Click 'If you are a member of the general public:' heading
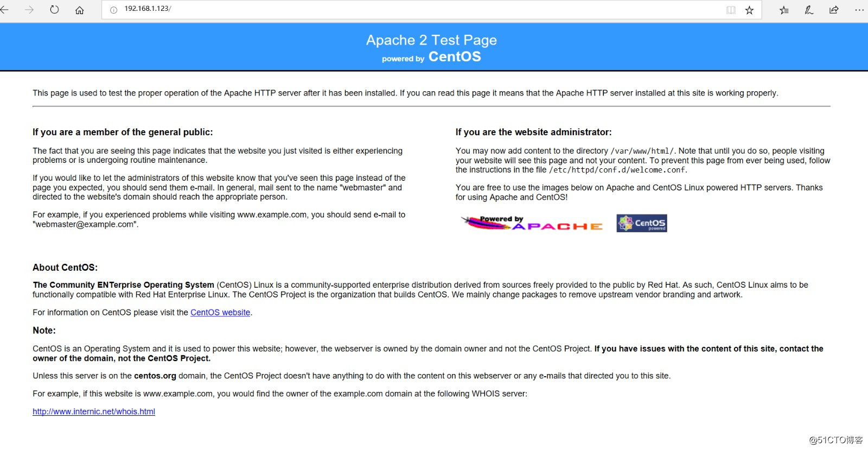Screen dimensions: 868x450 123,132
